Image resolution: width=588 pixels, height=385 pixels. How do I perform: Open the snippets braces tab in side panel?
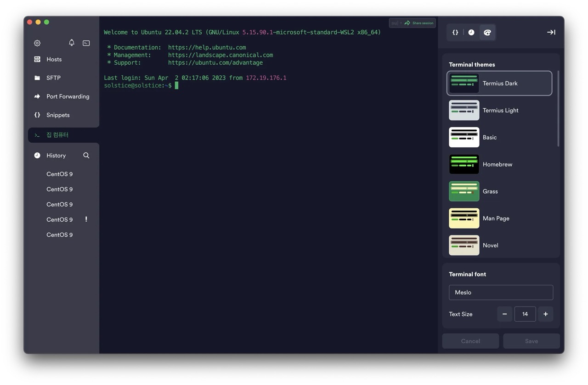point(455,33)
